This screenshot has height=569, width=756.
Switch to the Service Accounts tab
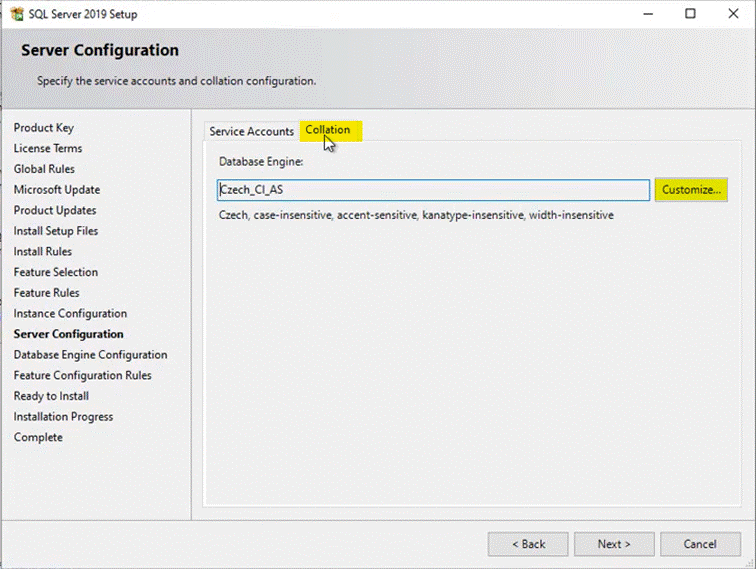click(251, 131)
